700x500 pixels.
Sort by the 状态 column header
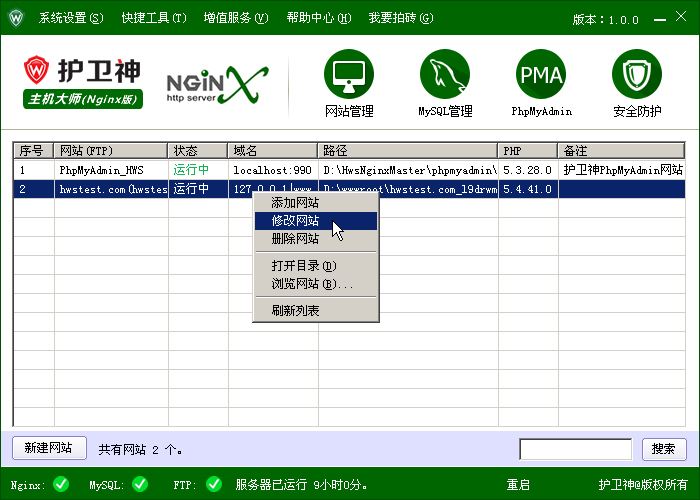click(x=198, y=151)
